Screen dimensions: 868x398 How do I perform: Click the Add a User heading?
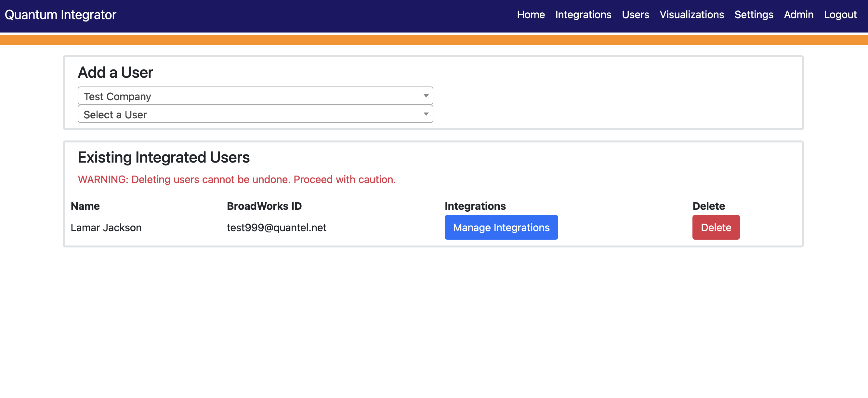[x=115, y=73]
